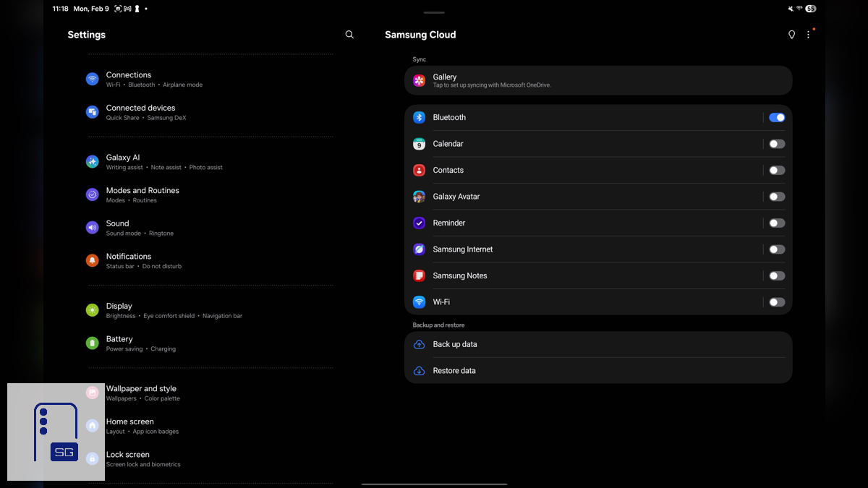Enable Samsung Notes sync toggle
Viewport: 868px width, 488px height.
[x=777, y=275]
